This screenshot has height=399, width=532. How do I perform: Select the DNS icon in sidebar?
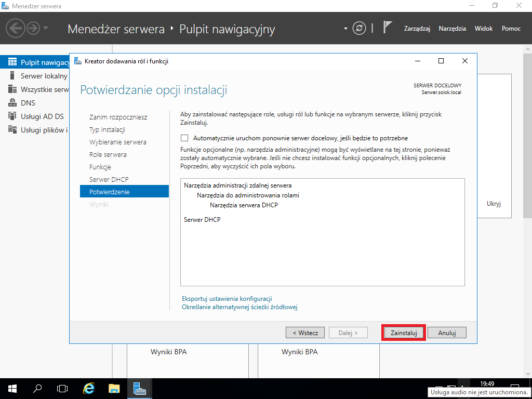(x=12, y=102)
